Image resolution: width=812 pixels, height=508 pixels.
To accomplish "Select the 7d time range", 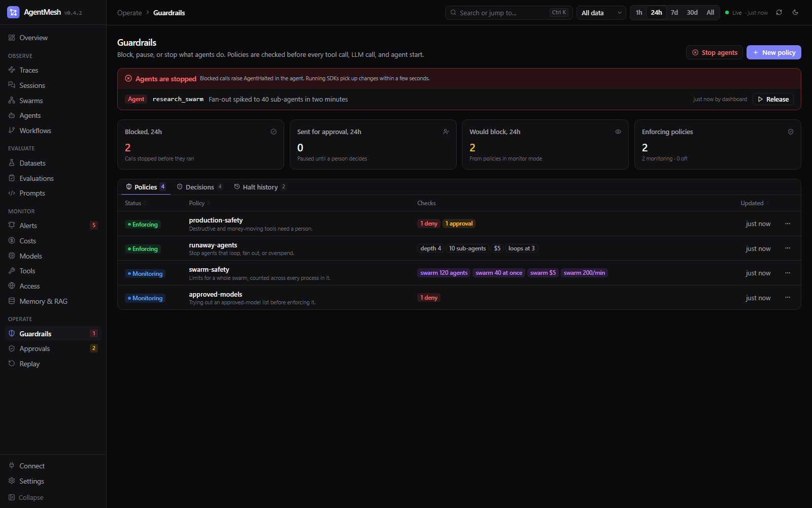I will pos(674,13).
